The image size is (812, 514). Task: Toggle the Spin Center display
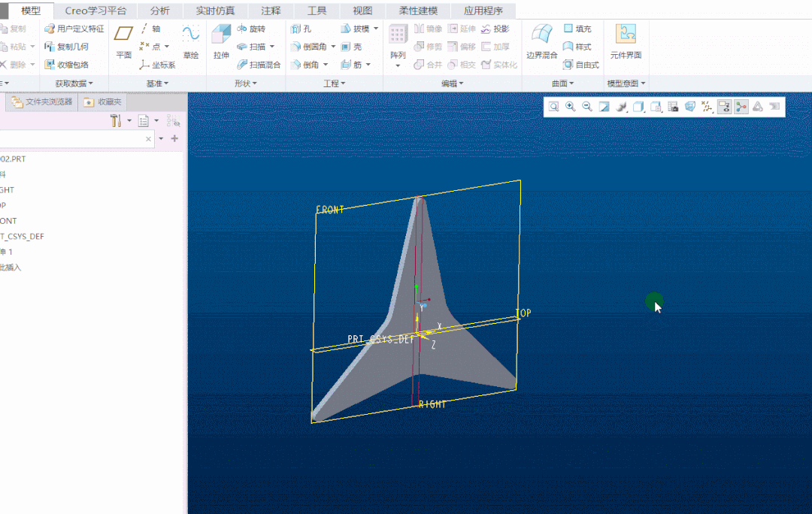(741, 107)
